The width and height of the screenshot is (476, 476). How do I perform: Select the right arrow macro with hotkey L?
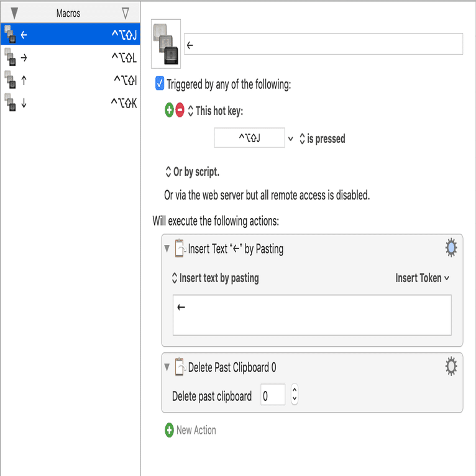[70, 57]
